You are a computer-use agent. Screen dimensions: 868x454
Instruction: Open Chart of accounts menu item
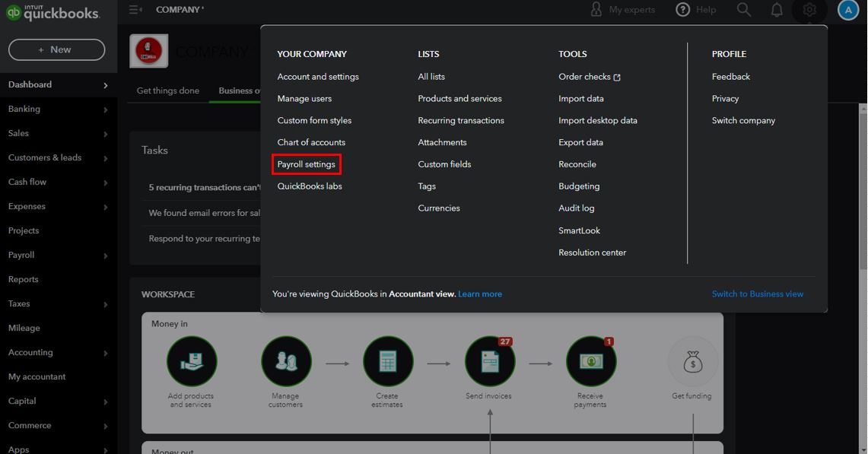311,142
